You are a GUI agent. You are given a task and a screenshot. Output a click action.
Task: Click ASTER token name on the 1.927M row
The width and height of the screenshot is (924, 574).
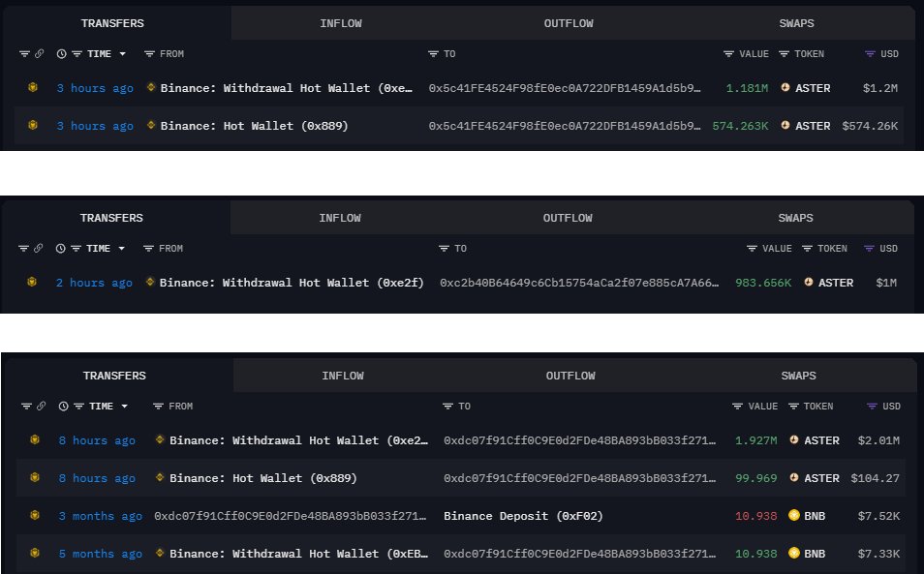(821, 440)
